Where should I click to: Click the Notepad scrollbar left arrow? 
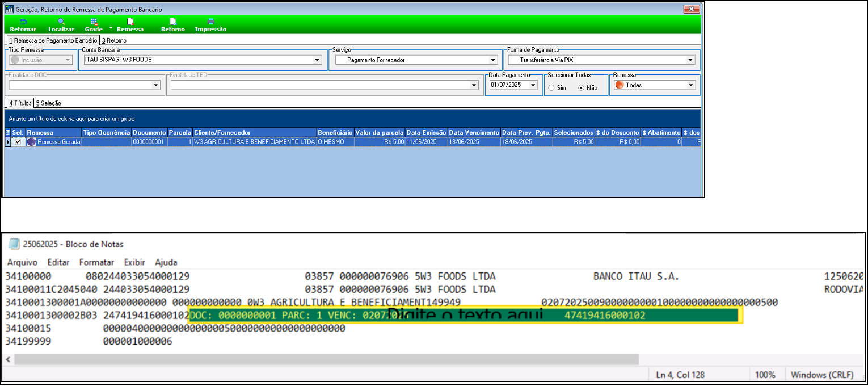(9, 359)
